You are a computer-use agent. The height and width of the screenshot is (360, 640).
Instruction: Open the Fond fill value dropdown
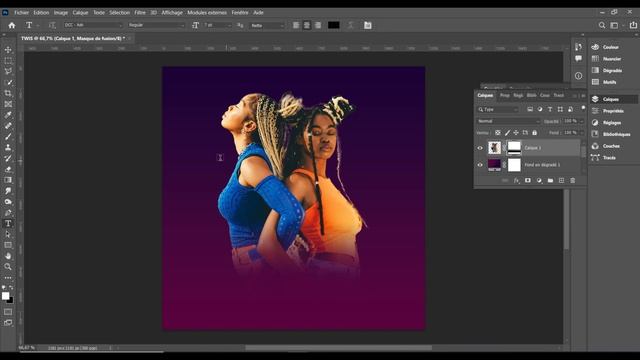click(x=582, y=133)
